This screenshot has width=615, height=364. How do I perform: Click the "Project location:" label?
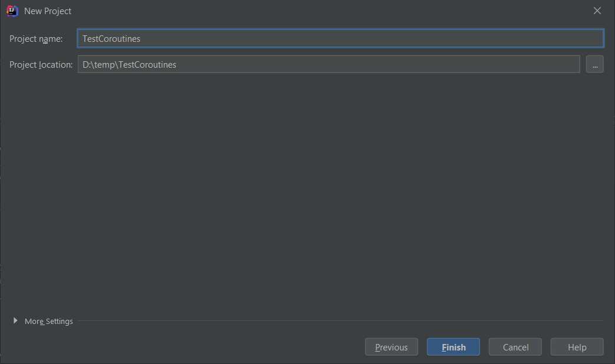click(x=41, y=65)
